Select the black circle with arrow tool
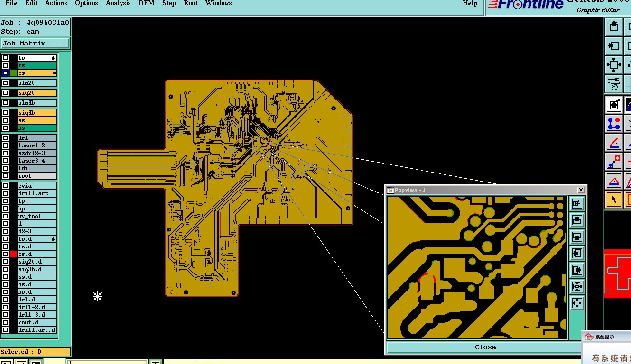Viewport: 631px width, 364px height. [614, 105]
